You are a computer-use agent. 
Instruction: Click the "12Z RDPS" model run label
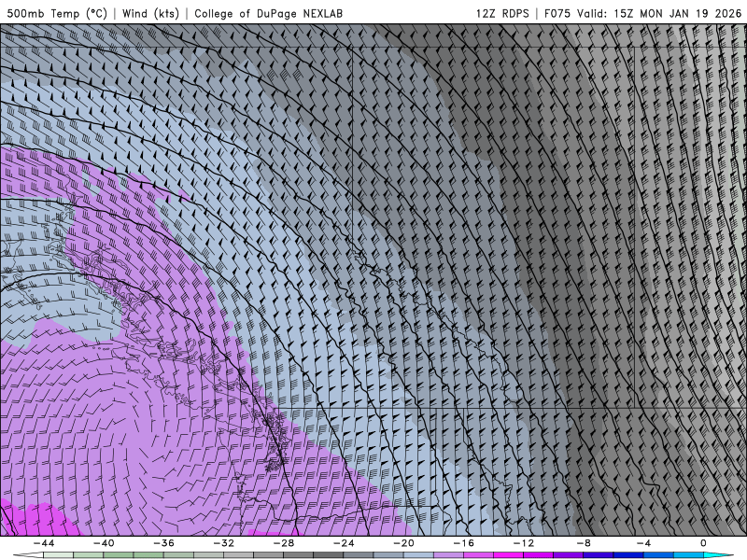coord(502,13)
